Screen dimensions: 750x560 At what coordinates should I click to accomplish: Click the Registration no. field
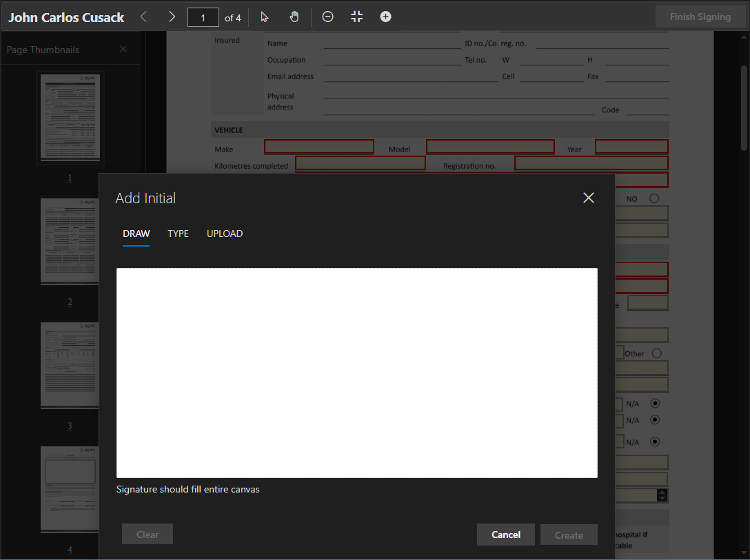coord(591,163)
